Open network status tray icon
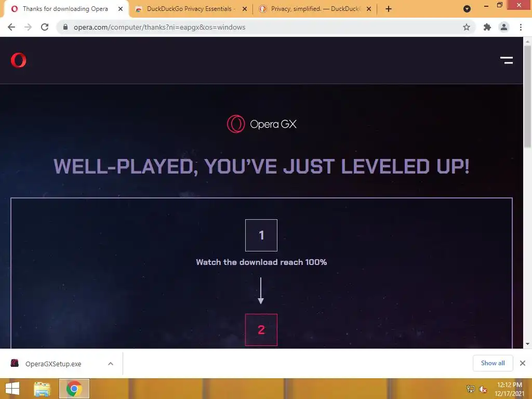This screenshot has width=532, height=399. (470, 389)
